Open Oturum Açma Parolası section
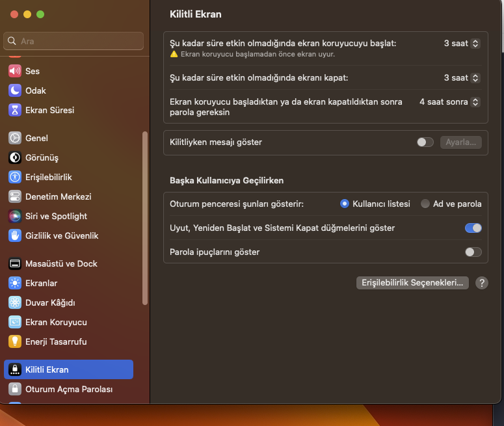The height and width of the screenshot is (426, 504). point(68,389)
